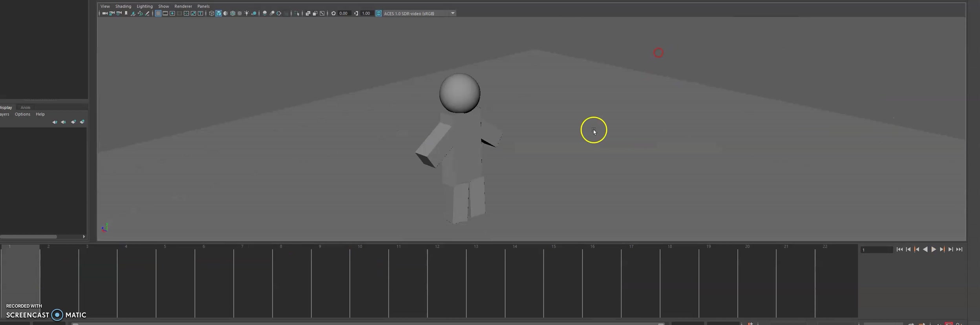Toggle the Resolution Gate icon
Image resolution: width=980 pixels, height=325 pixels.
(172, 13)
